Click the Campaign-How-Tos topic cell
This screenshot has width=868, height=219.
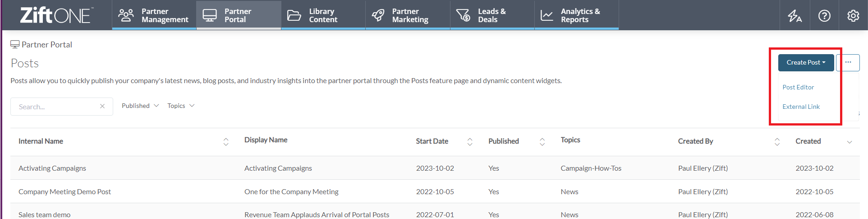tap(591, 168)
